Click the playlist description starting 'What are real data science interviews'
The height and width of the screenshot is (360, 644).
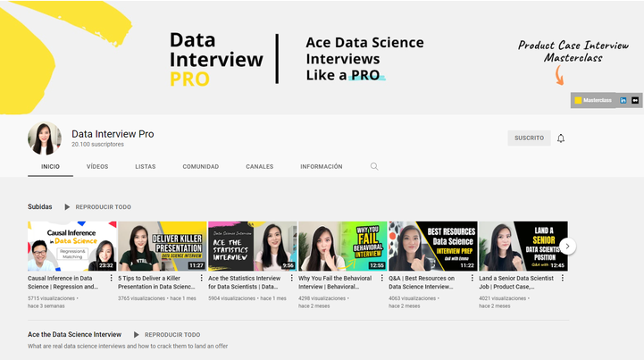[128, 346]
